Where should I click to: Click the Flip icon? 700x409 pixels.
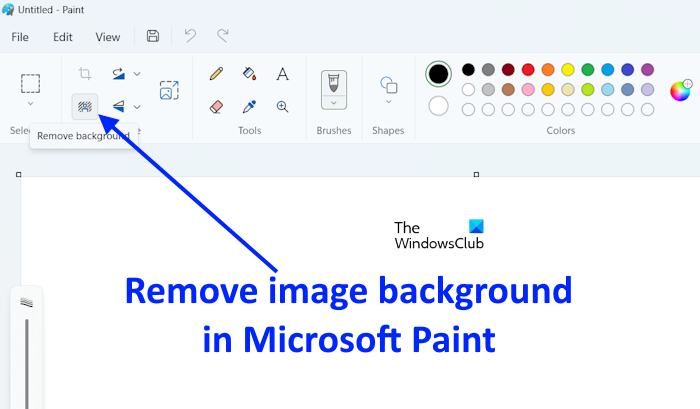(x=118, y=106)
